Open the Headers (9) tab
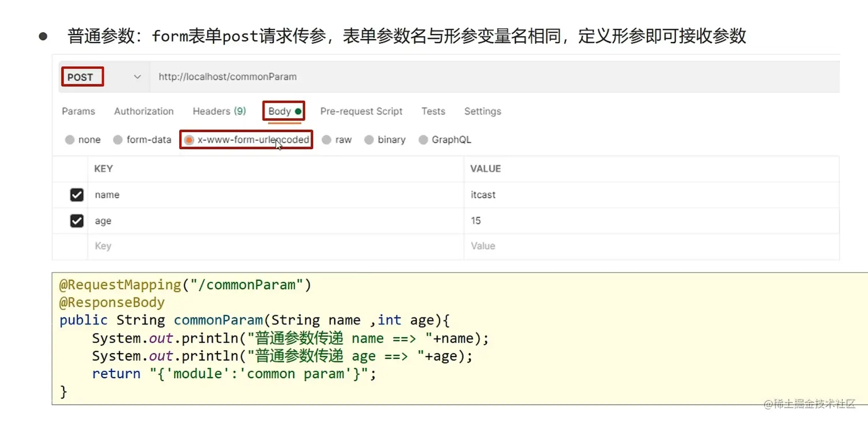The image size is (868, 422). coord(219,111)
